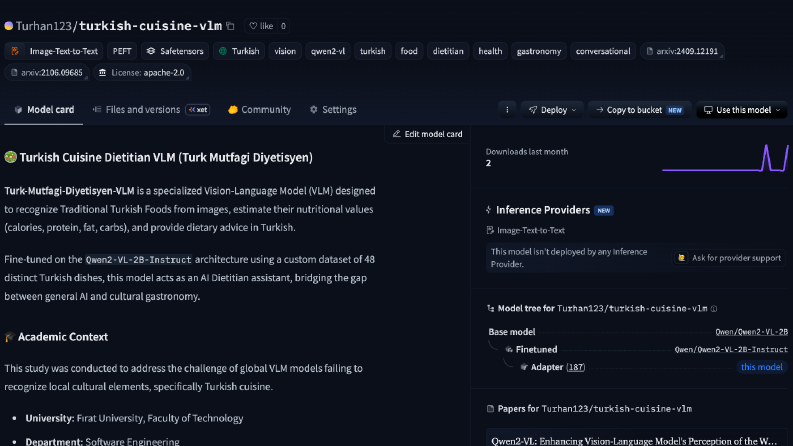
Task: Filter by the dietitian tag
Action: coord(448,51)
